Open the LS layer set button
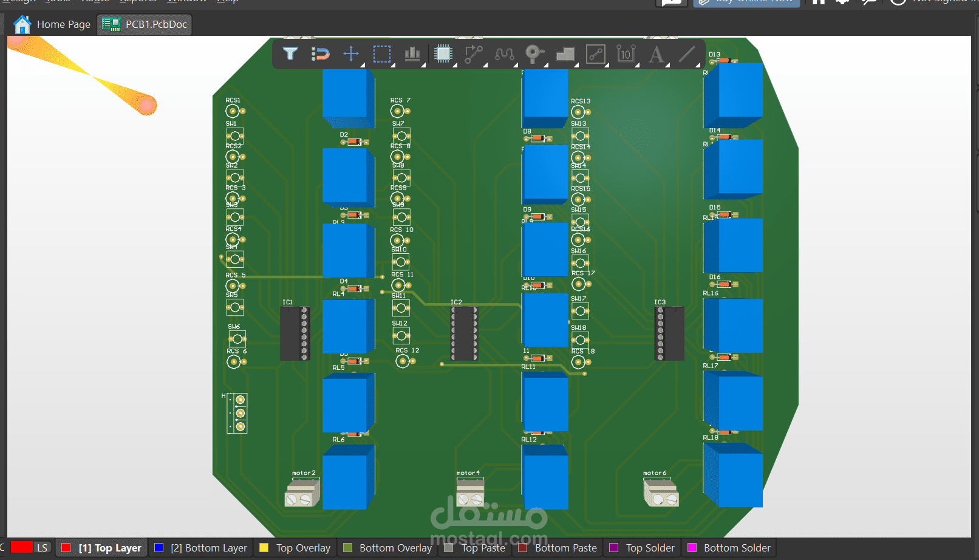The image size is (979, 560). pos(42,548)
